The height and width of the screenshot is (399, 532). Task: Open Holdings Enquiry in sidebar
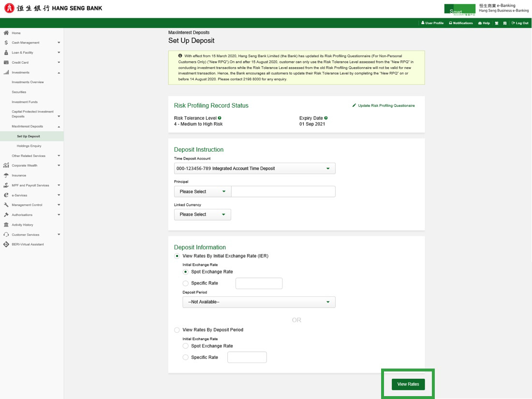pyautogui.click(x=29, y=146)
